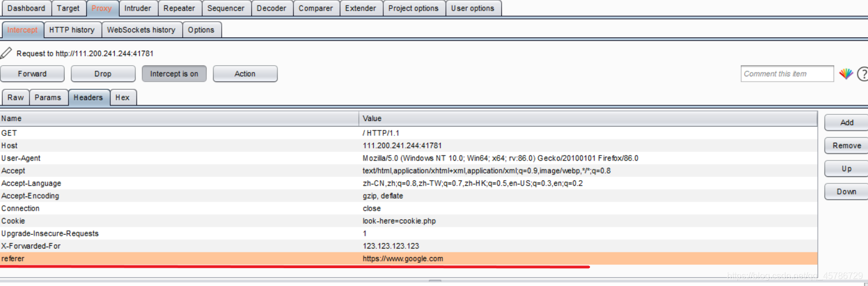The height and width of the screenshot is (286, 868).
Task: Open the Intruder tab
Action: (138, 8)
